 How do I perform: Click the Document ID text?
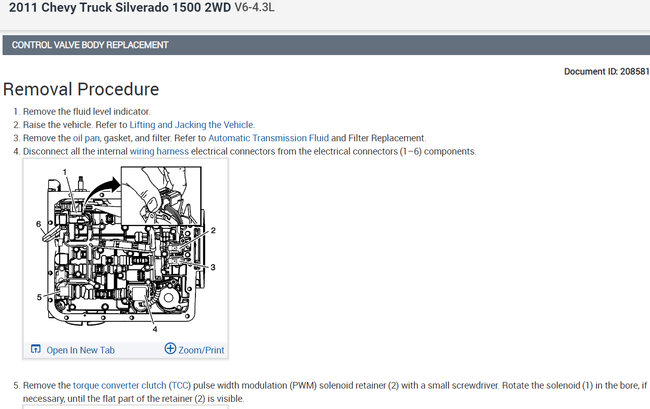tap(606, 71)
